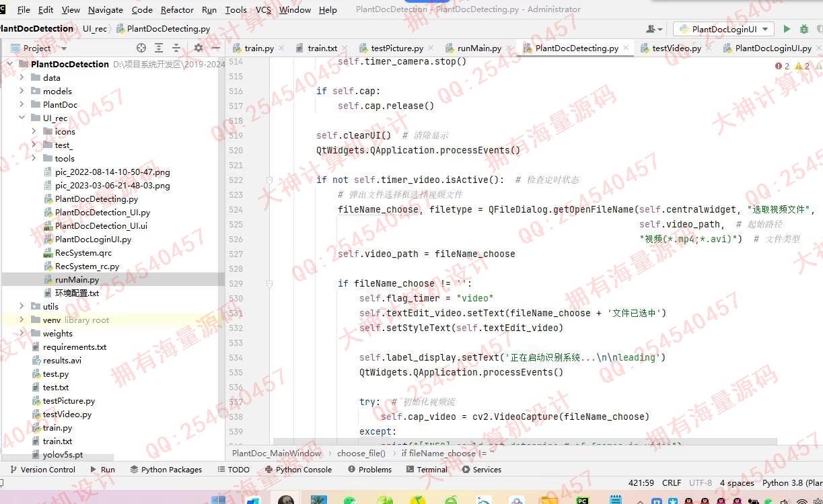Run the PlantDocLoginUI configuration with green play icon
The image size is (823, 504).
coord(786,29)
